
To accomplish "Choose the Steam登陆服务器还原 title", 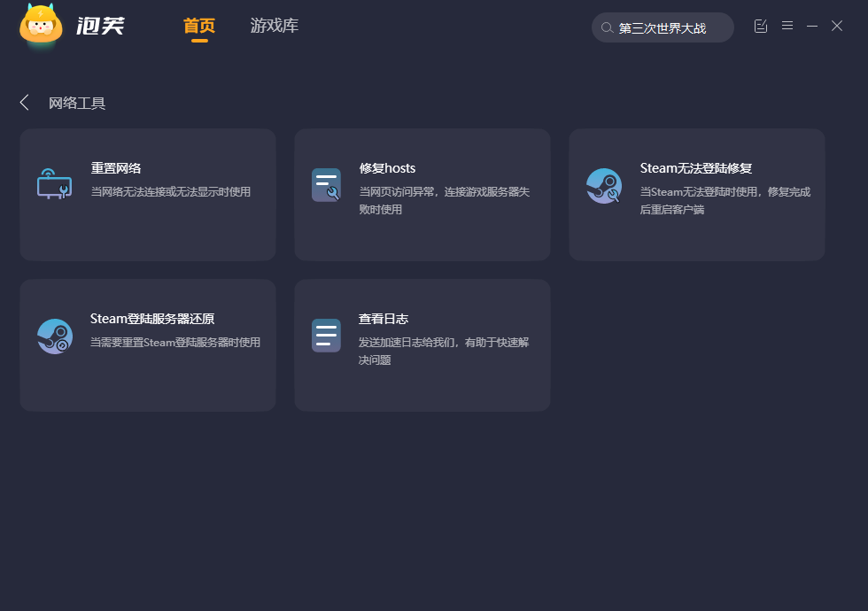I will point(152,319).
